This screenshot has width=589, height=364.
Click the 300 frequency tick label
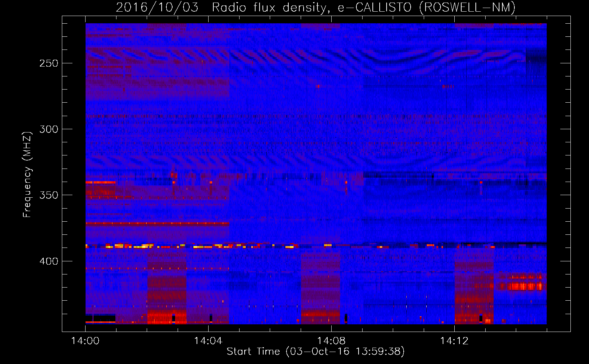click(x=49, y=129)
